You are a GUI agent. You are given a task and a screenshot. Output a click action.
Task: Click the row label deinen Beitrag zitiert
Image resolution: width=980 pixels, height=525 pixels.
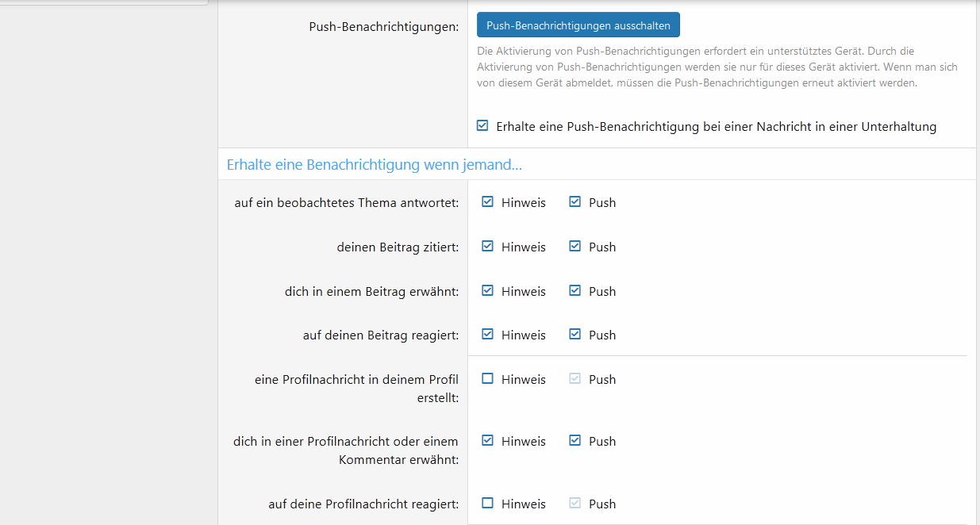[x=398, y=247]
